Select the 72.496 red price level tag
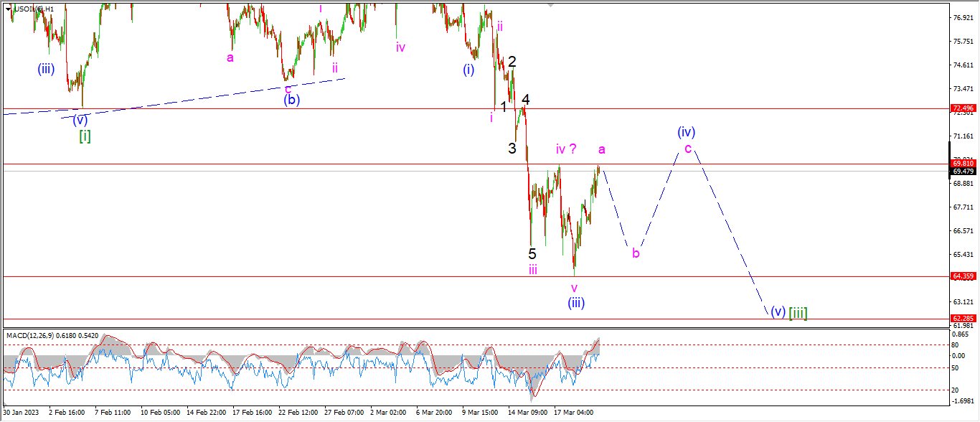 [x=962, y=108]
